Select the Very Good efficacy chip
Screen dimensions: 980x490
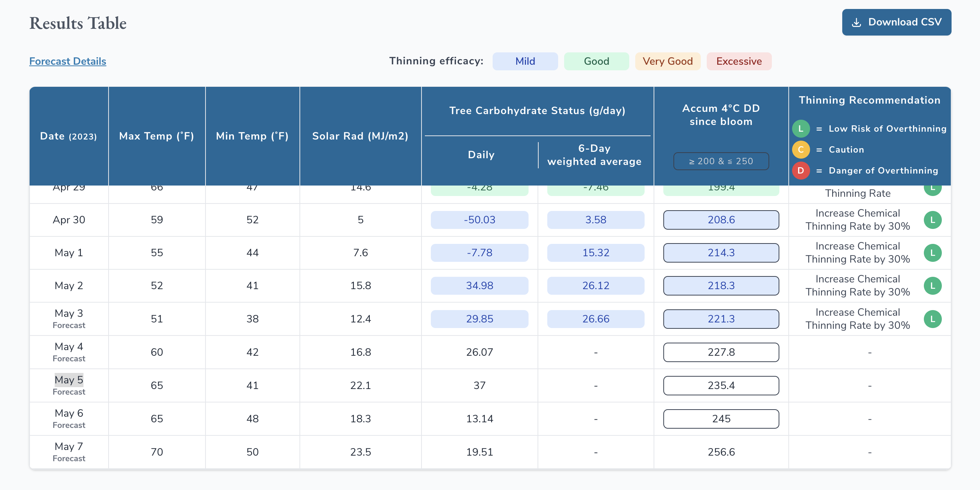[x=667, y=61]
